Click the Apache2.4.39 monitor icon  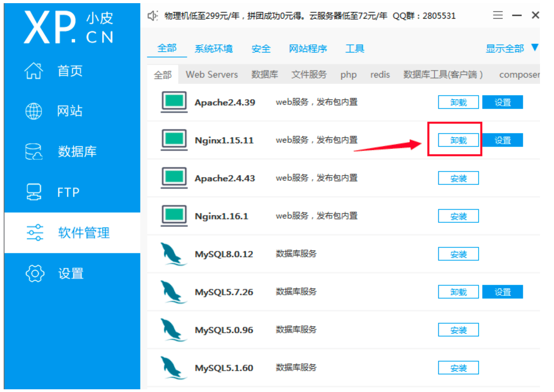pos(174,102)
